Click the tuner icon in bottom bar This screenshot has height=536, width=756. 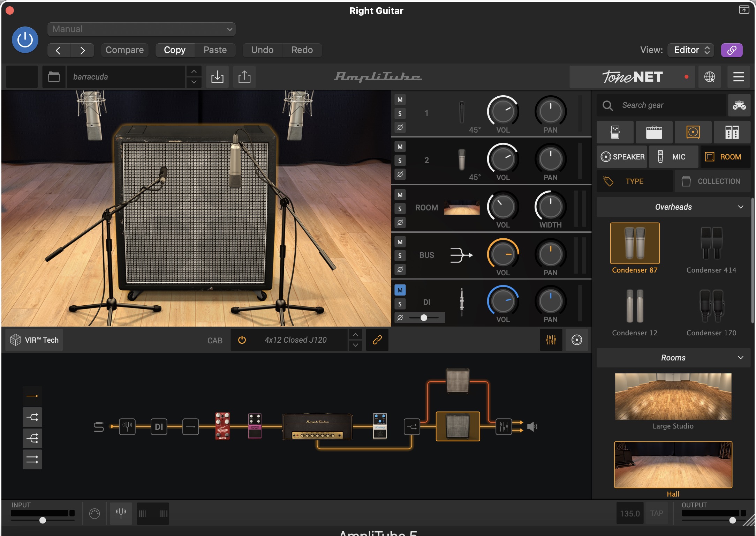[121, 513]
